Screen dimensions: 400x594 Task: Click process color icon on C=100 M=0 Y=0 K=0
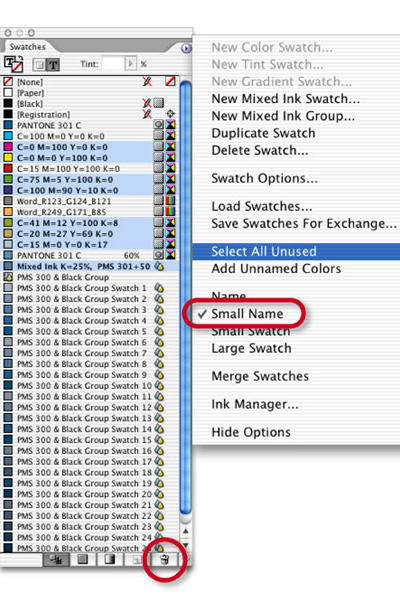click(x=159, y=136)
